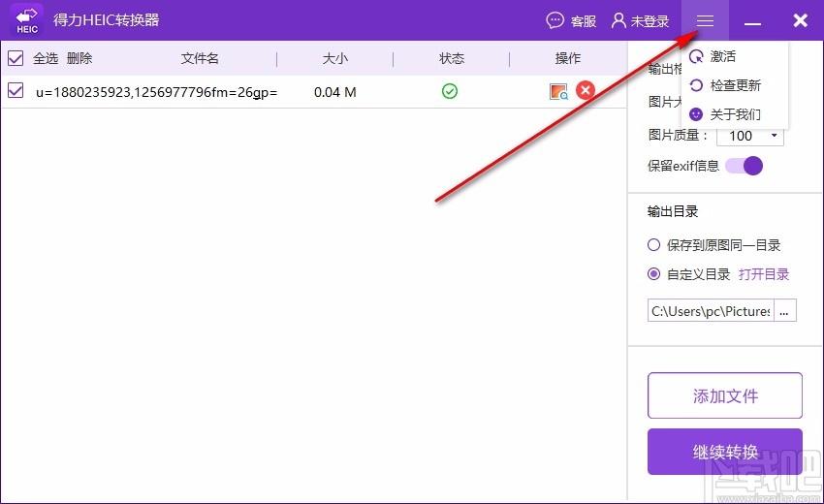Click the 状态 column header
The image size is (824, 504).
[452, 58]
